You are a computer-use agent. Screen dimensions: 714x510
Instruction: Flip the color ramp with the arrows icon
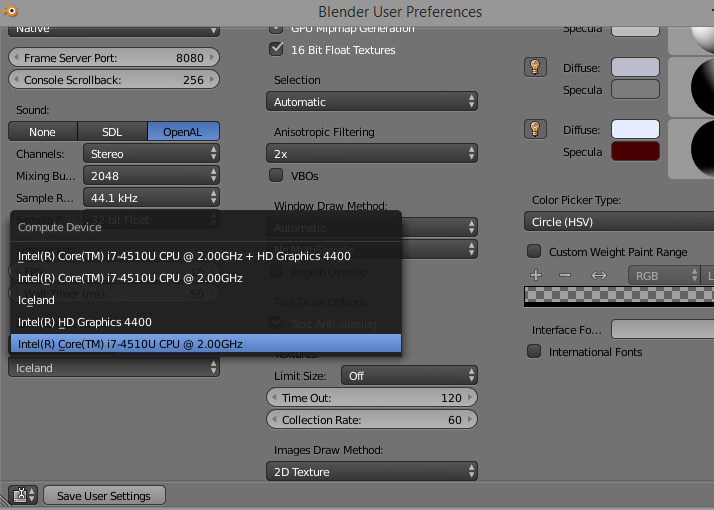tap(598, 275)
